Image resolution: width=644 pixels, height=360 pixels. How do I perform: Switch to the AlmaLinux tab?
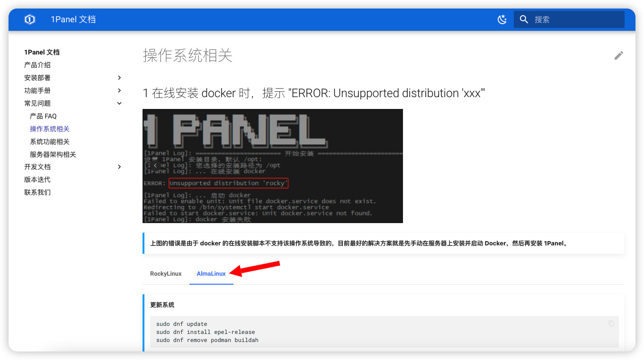(x=211, y=274)
